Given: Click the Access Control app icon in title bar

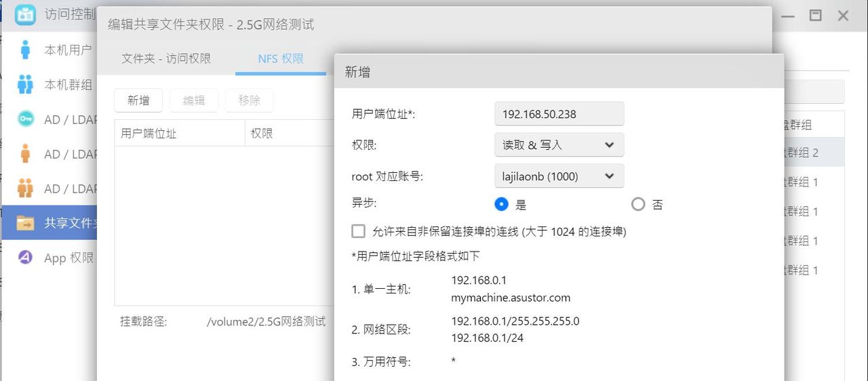Looking at the screenshot, I should [x=25, y=14].
